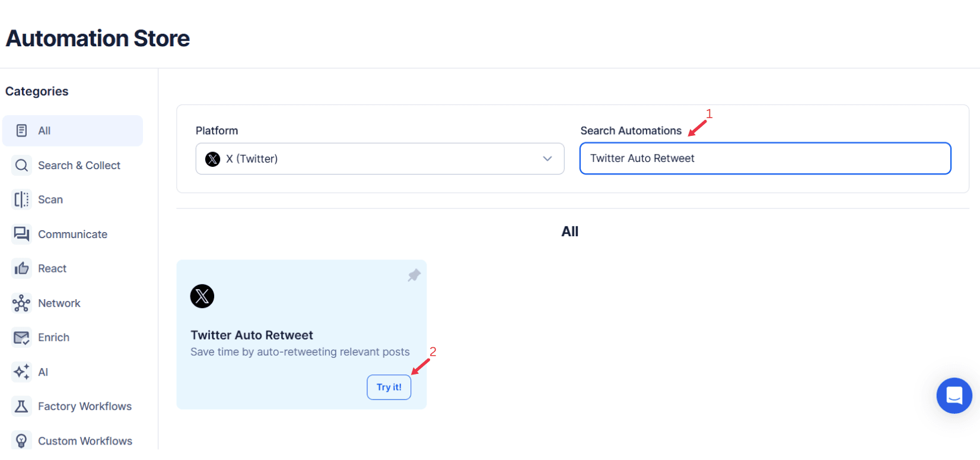The height and width of the screenshot is (460, 980).
Task: Click the Try it! button
Action: [x=389, y=386]
